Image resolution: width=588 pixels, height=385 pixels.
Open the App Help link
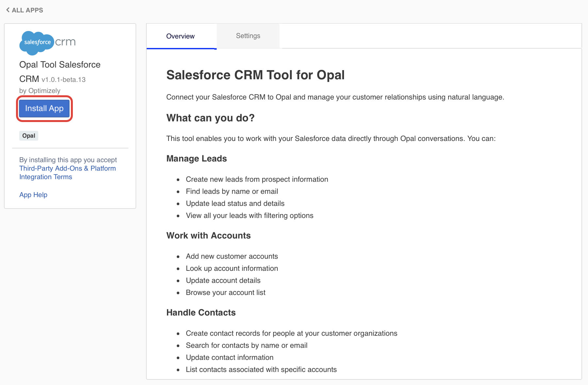[x=33, y=195]
